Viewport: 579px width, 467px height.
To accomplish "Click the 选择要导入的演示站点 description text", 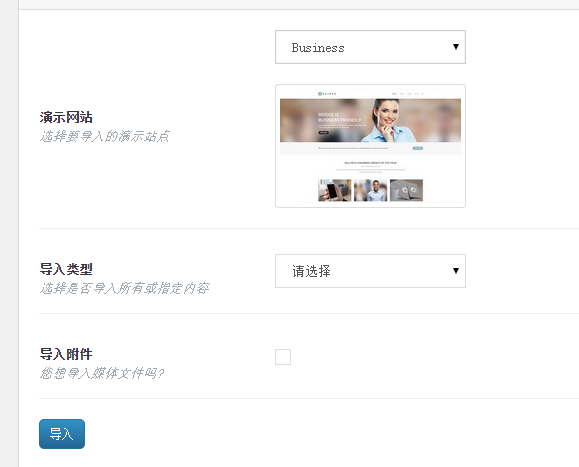I will pos(105,137).
